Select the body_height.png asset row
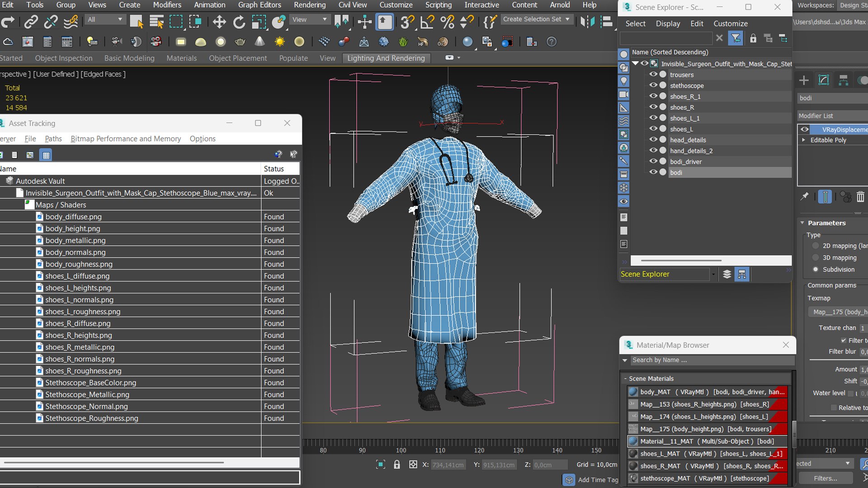Image resolution: width=868 pixels, height=488 pixels. pos(149,229)
